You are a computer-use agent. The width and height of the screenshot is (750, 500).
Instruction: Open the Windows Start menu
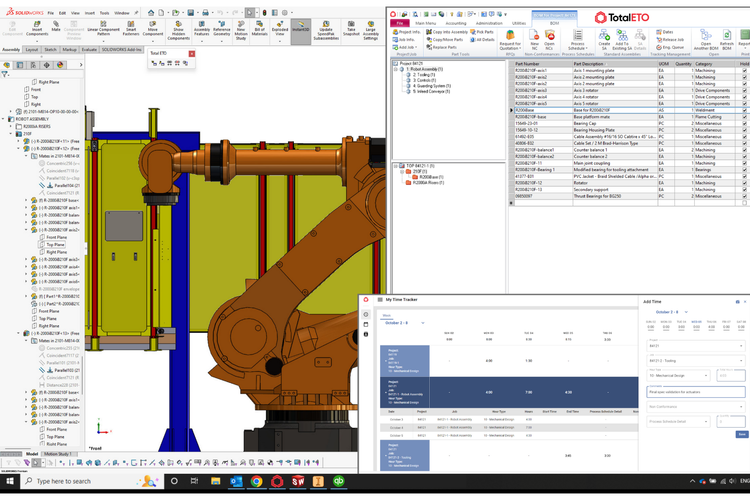[x=10, y=481]
